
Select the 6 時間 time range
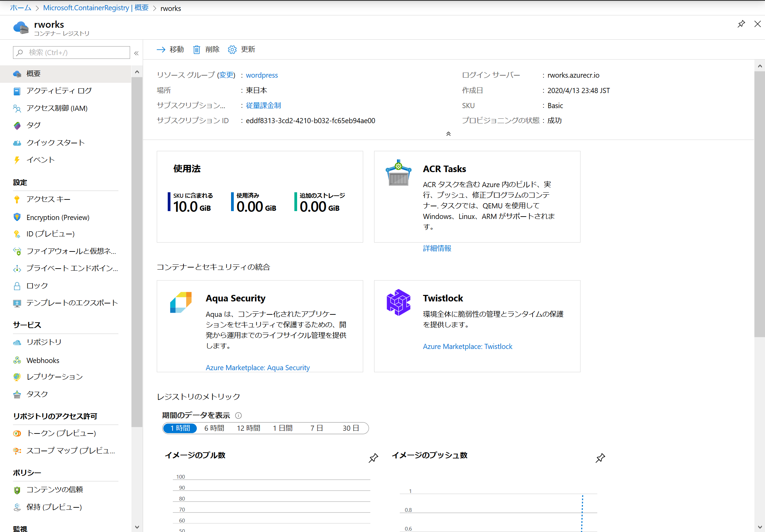[214, 428]
